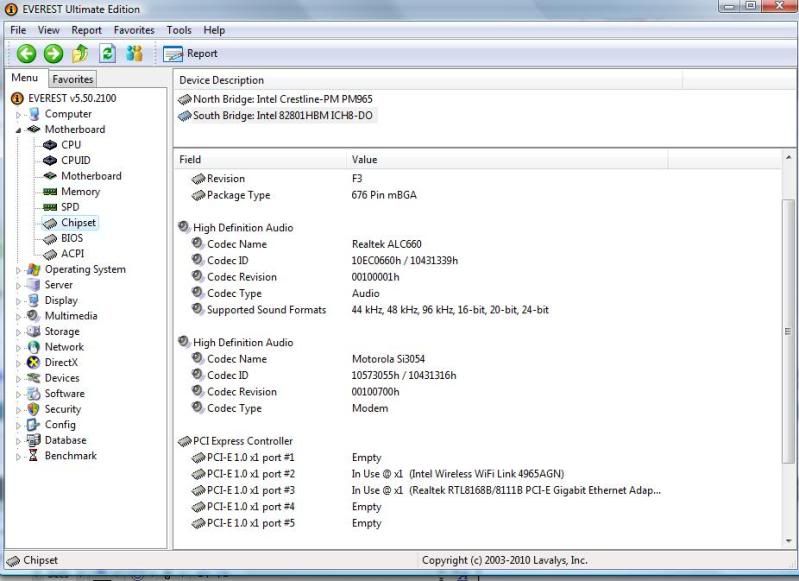Viewport: 799px width, 581px height.
Task: Select the CPU chip icon
Action: pos(49,145)
